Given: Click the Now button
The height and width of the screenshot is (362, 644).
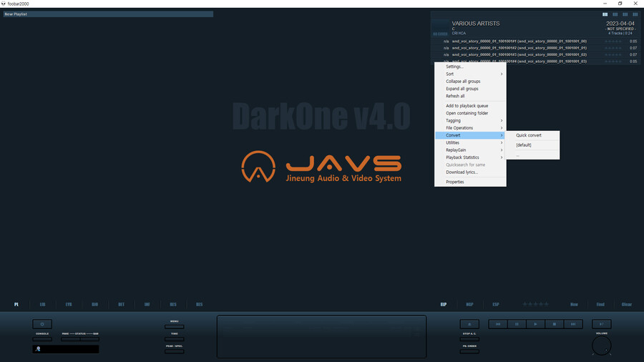Looking at the screenshot, I should (574, 305).
